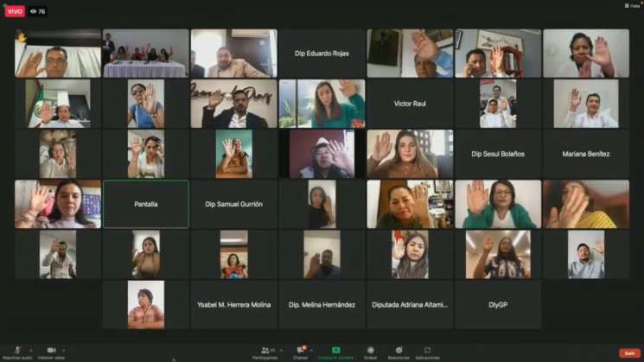Start camera with the video icon
Image resolution: width=644 pixels, height=362 pixels.
pos(51,350)
